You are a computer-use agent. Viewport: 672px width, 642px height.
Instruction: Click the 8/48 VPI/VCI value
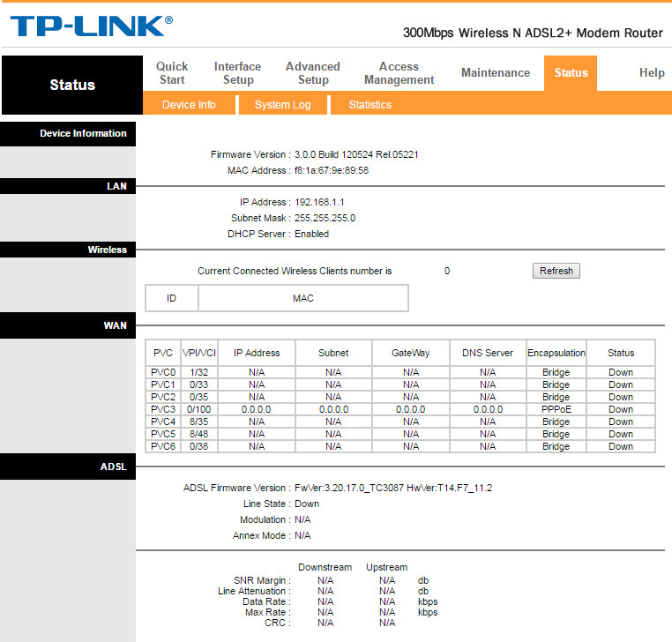click(x=198, y=434)
